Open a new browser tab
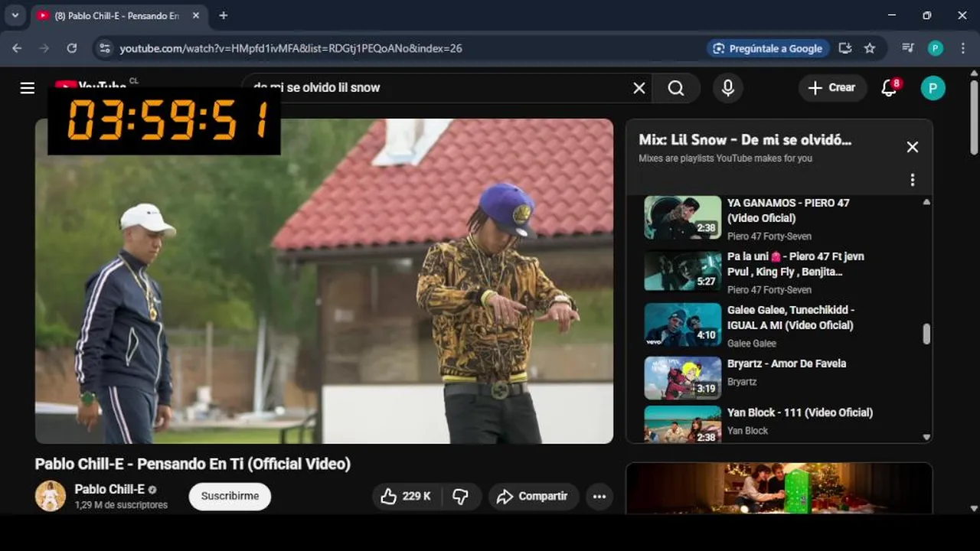 223,15
